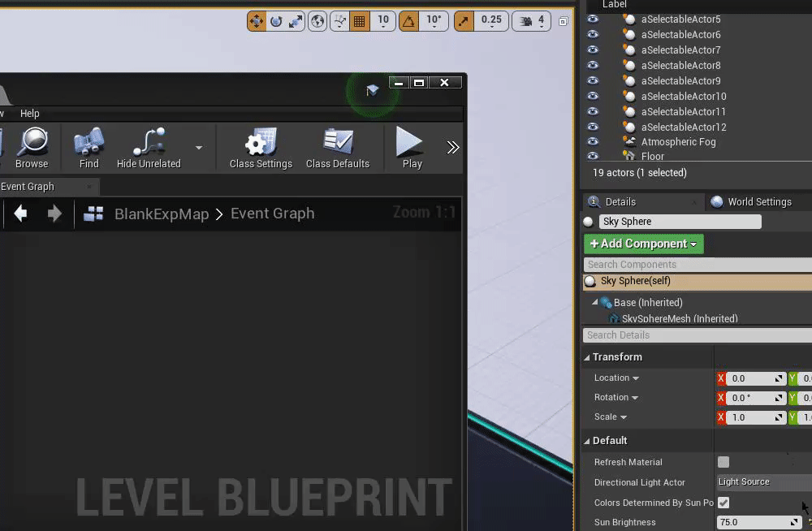This screenshot has width=812, height=531.
Task: Select aSelectableActor7 in World Outliner
Action: (680, 50)
